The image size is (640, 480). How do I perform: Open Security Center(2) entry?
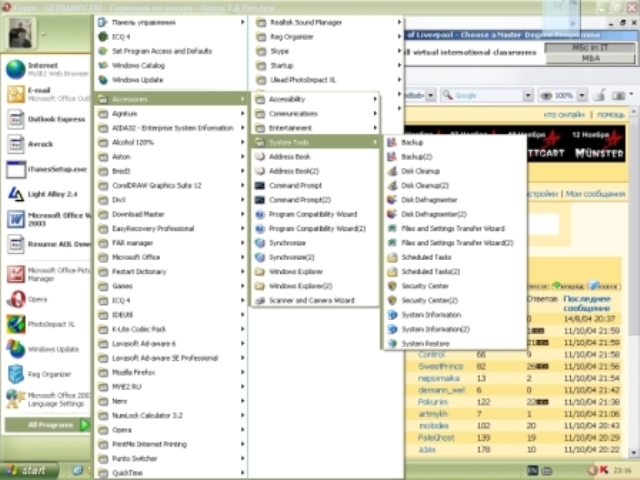[x=454, y=300]
